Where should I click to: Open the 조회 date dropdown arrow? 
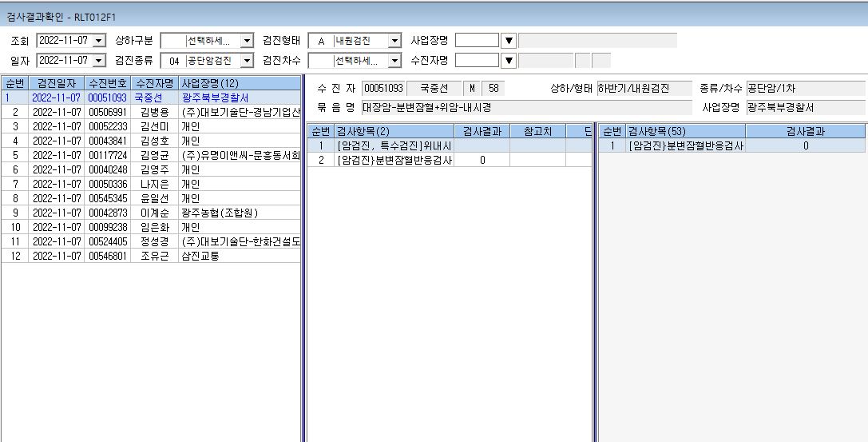(99, 41)
